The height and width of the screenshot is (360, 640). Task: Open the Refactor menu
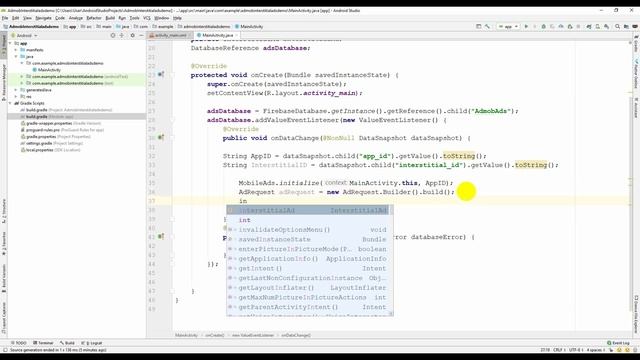click(94, 18)
